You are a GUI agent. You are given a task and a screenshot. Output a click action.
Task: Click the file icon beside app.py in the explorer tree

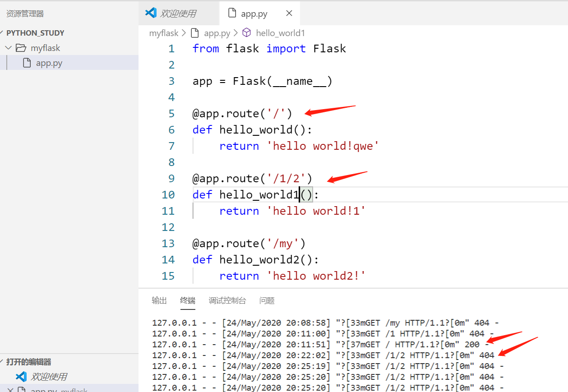pos(28,63)
